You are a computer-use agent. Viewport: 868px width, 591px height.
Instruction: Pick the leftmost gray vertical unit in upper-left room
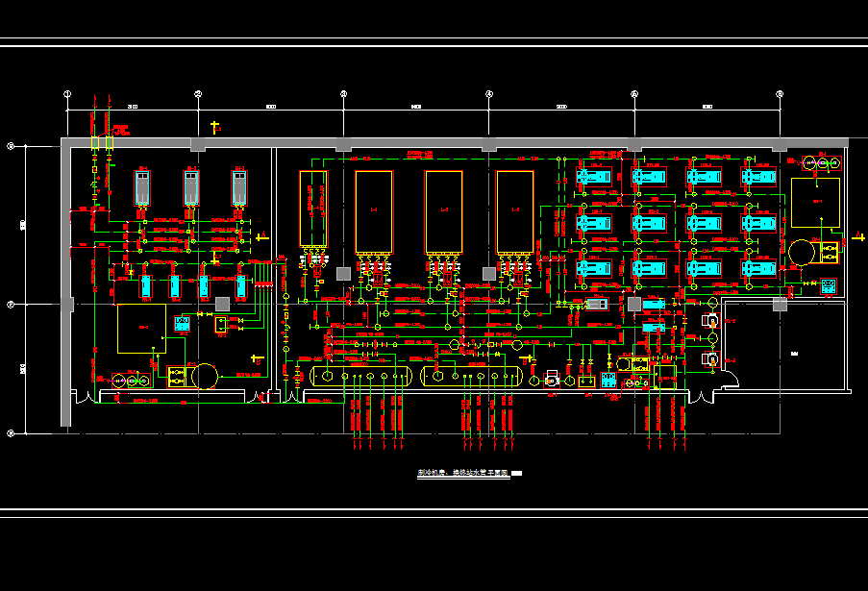coord(142,188)
